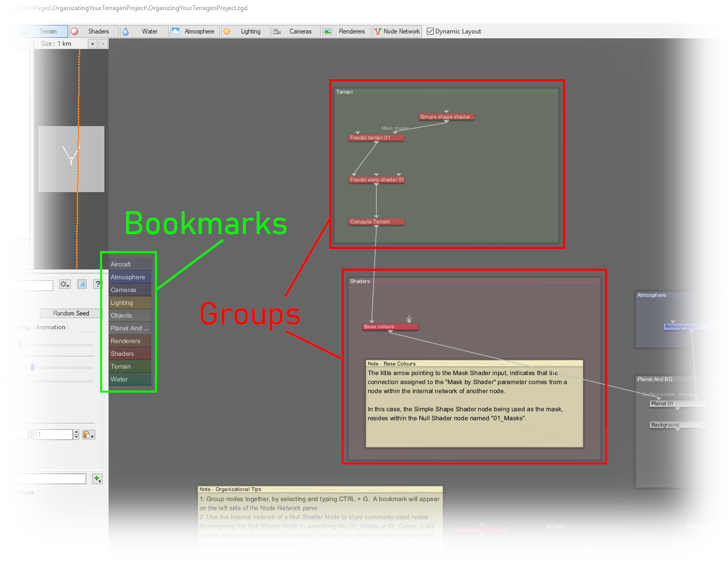Select the Base colours node
The height and width of the screenshot is (565, 728).
390,326
